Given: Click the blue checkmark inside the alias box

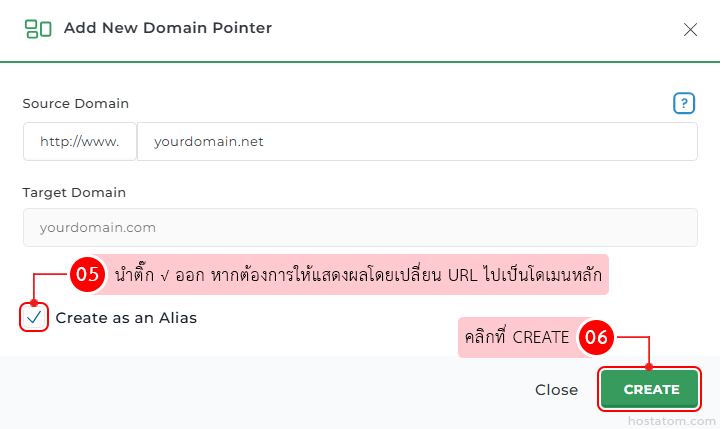Looking at the screenshot, I should (34, 317).
